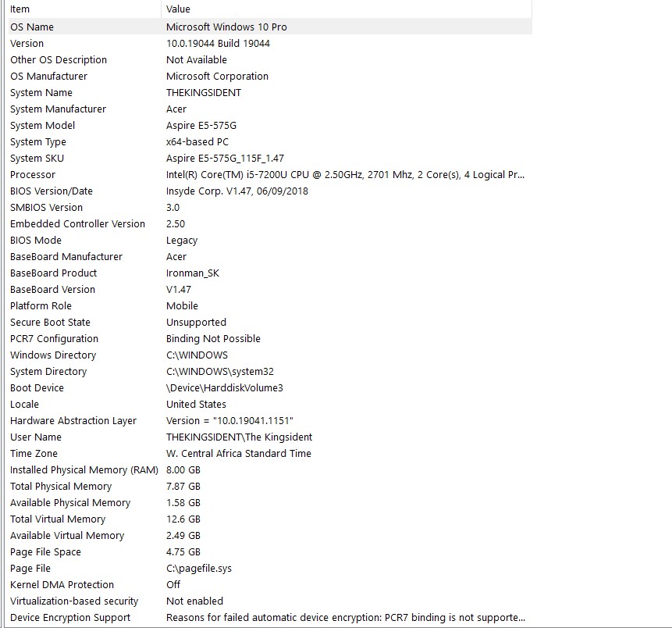Click 7.87 GB Total Physical Memory value
The height and width of the screenshot is (628, 672).
(183, 487)
